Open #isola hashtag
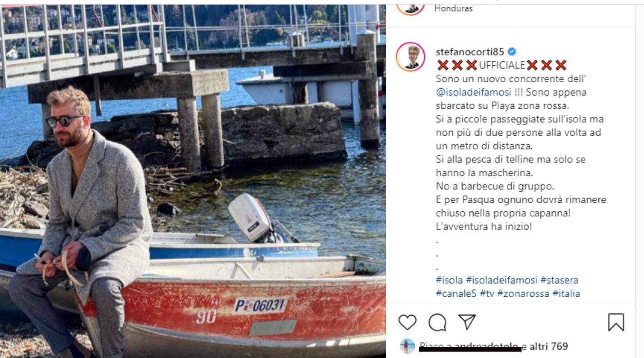 point(449,280)
